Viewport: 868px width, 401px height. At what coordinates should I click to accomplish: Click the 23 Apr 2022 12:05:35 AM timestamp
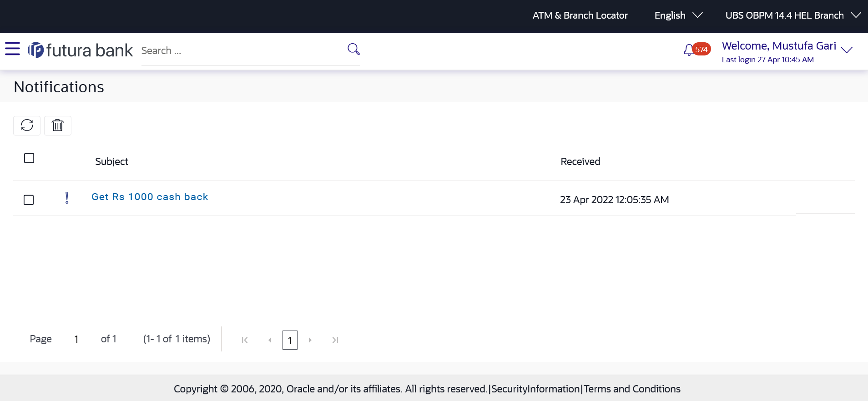coord(614,200)
